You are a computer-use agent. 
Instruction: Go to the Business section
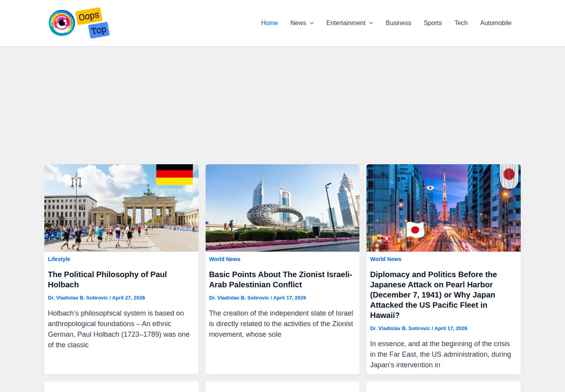[398, 23]
